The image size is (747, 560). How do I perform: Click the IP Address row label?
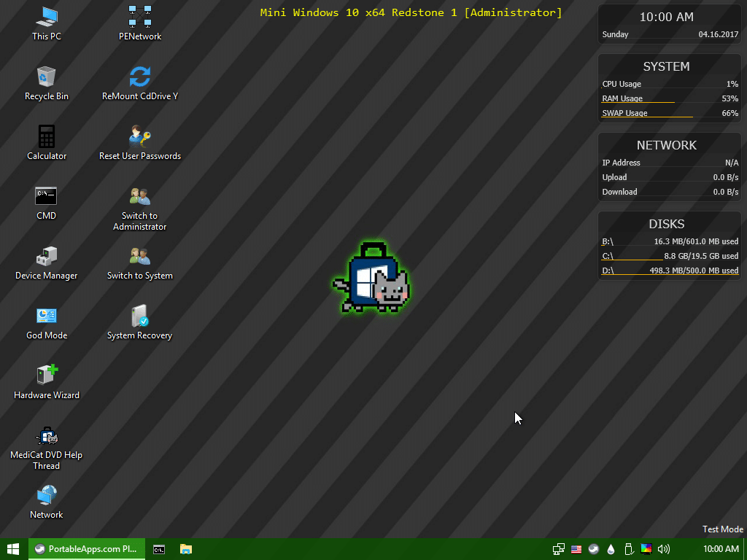coord(621,163)
